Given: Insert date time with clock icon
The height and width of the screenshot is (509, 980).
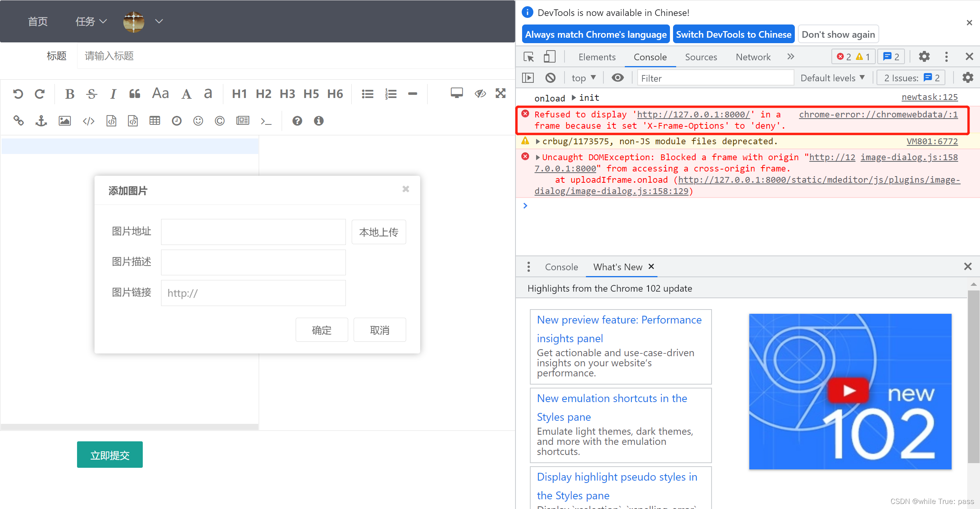Looking at the screenshot, I should click(177, 121).
